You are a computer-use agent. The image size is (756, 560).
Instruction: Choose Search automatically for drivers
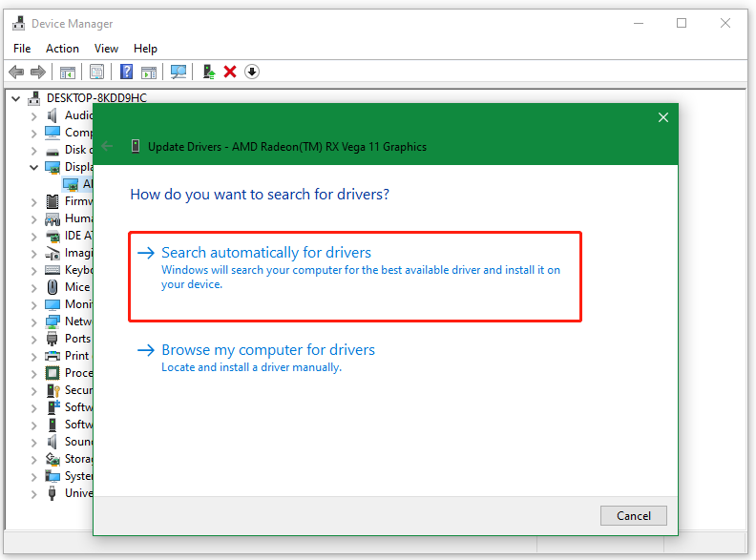point(355,276)
